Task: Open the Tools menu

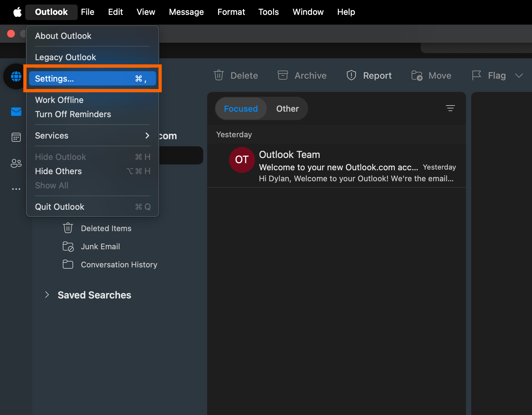Action: (x=269, y=12)
